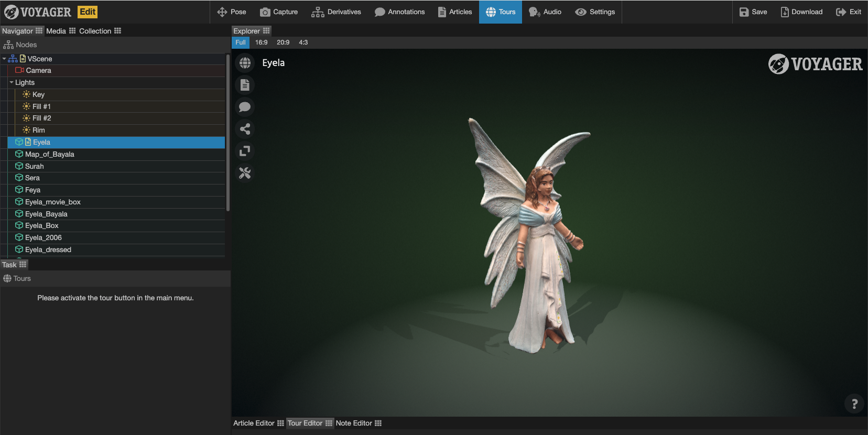Open the Capture camera tool
Viewport: 868px width, 435px height.
point(279,12)
